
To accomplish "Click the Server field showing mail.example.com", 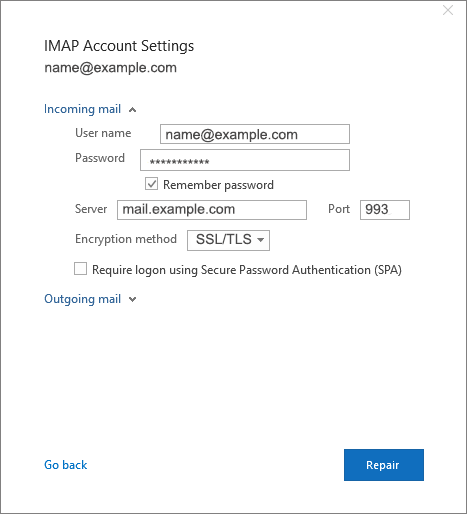I will tap(212, 210).
